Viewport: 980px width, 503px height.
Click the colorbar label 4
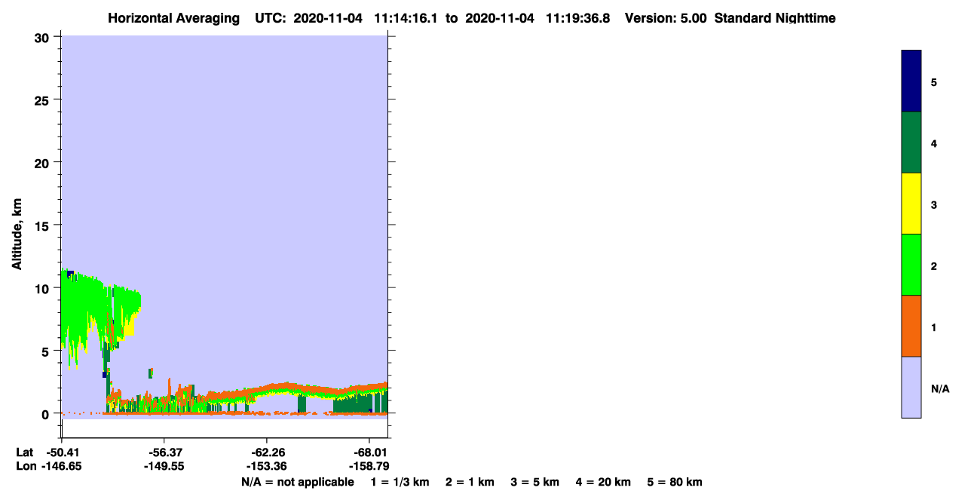tap(934, 143)
